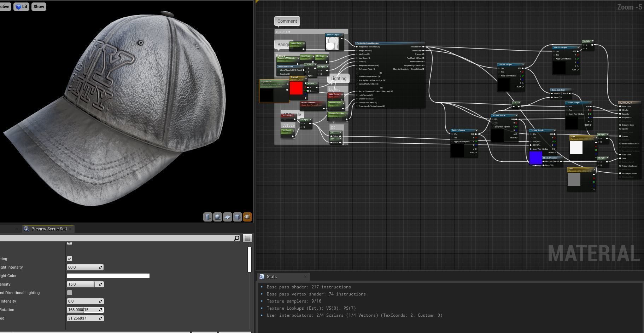Click the Emissive Color input pin
This screenshot has height=333, width=644.
click(620, 125)
